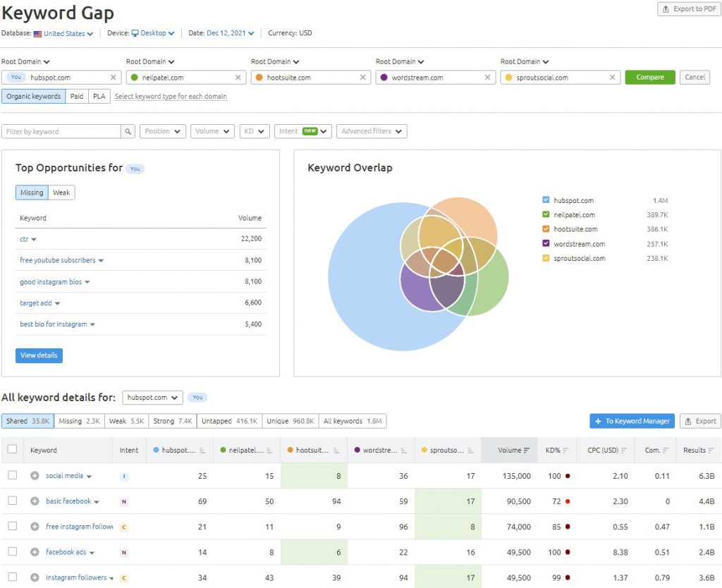Remove hubspot.com domain with its X icon
722x588 pixels.
click(113, 78)
